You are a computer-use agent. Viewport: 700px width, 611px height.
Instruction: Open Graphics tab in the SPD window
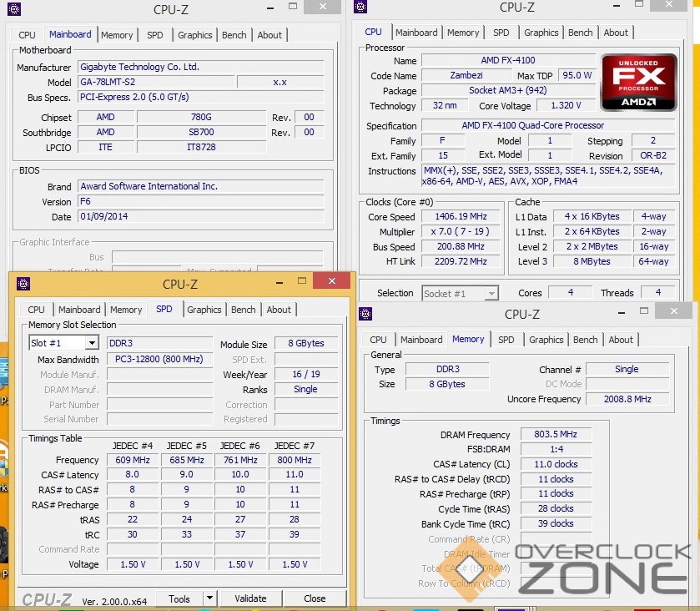[x=204, y=310]
